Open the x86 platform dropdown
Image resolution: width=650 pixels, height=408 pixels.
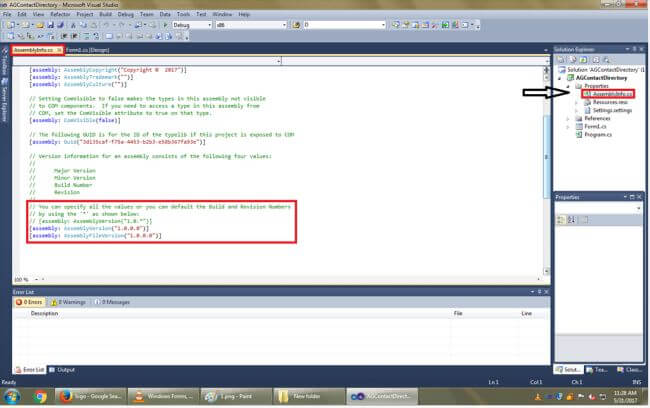point(284,25)
